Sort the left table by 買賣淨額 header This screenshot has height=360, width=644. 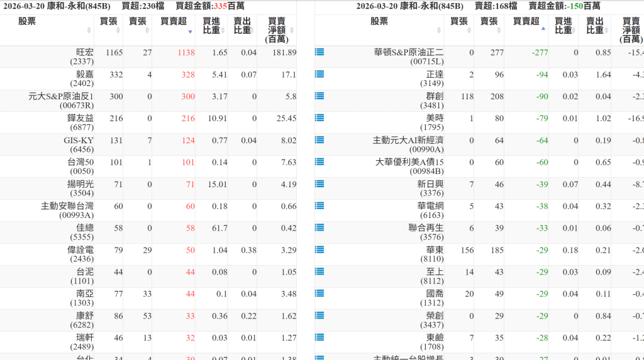click(276, 30)
